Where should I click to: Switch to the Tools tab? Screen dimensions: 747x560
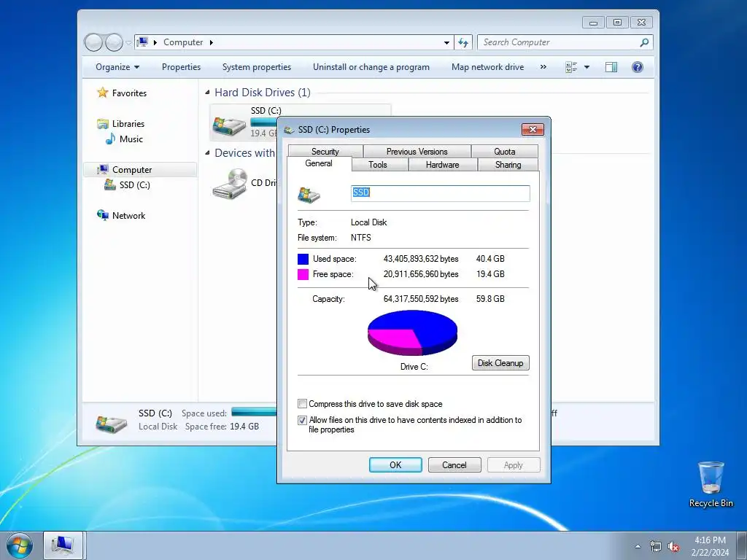point(378,165)
